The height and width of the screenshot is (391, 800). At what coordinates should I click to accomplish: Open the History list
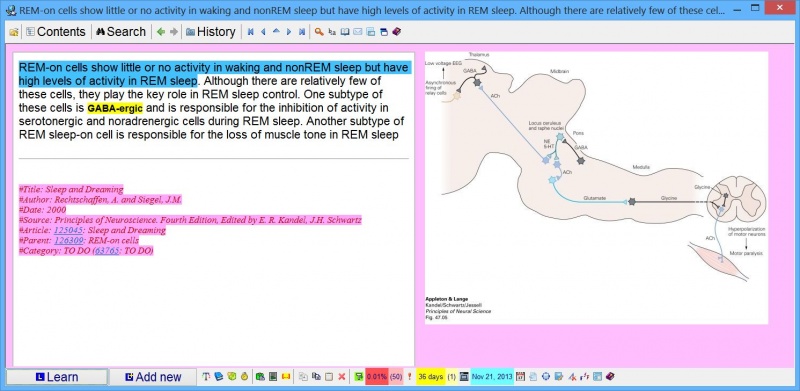(x=210, y=32)
